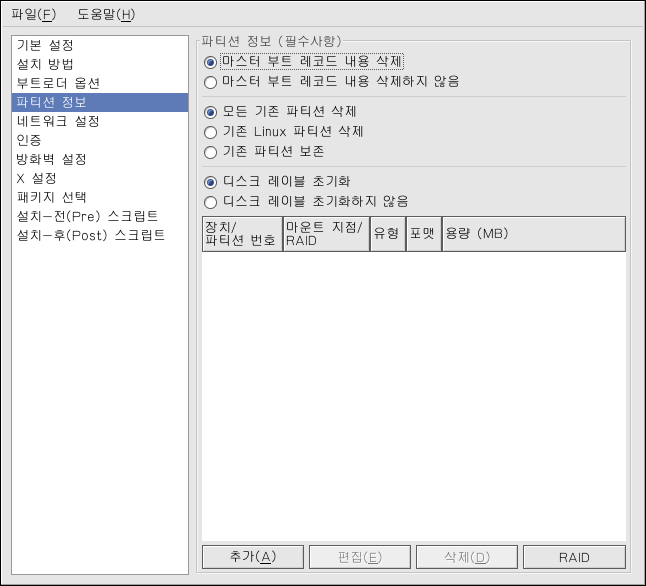Click the 장치/파티션 번호 column header
Viewport: 646px width, 586px height.
pos(241,234)
